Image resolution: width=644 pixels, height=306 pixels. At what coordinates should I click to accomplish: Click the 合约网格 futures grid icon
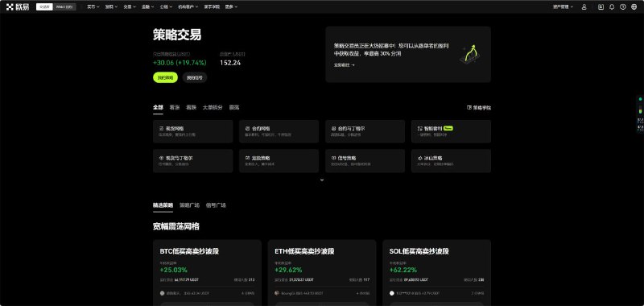tap(247, 129)
